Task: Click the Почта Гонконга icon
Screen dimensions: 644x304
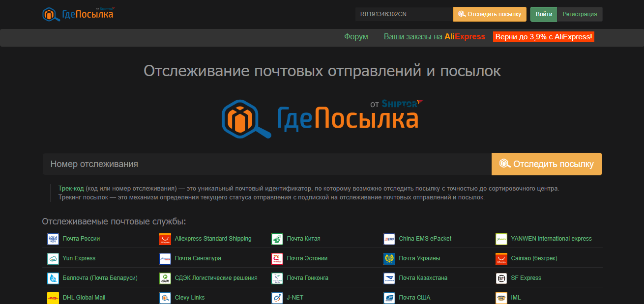Action: pos(277,278)
